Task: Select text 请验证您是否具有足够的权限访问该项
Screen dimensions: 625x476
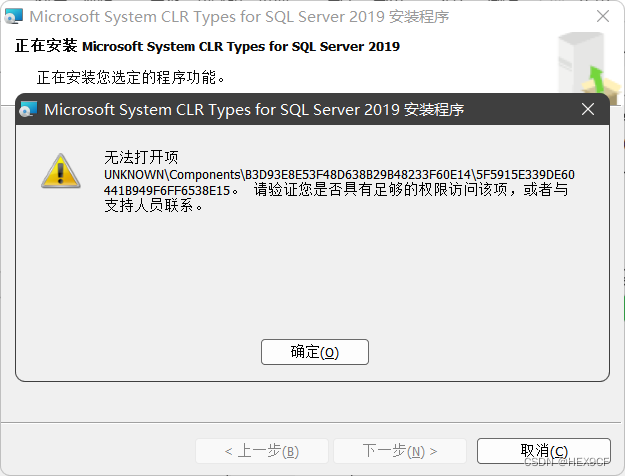Action: (x=380, y=189)
